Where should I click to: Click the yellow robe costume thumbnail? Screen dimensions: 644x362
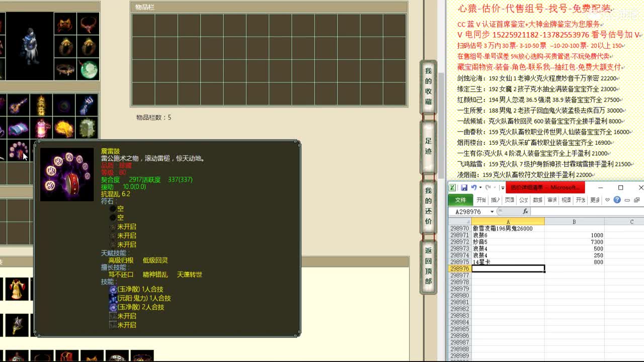17,289
